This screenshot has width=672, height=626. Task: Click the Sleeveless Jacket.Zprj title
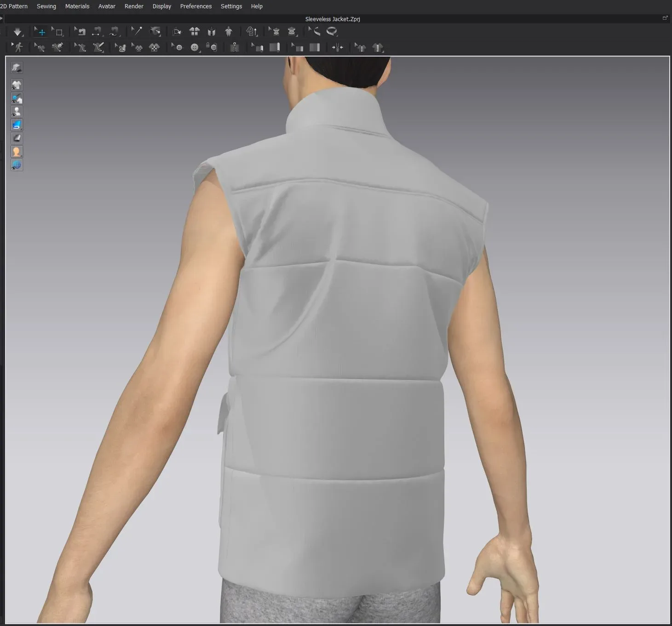(x=333, y=19)
